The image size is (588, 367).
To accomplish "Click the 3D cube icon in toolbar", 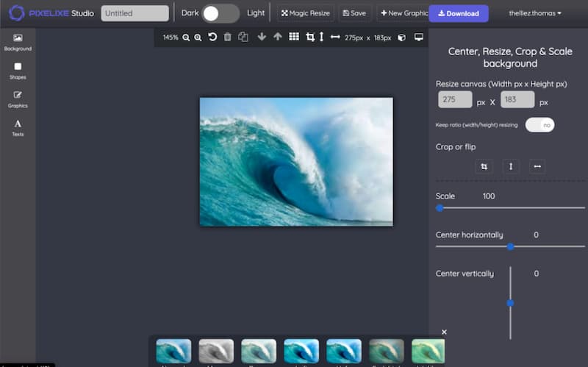I will 401,37.
